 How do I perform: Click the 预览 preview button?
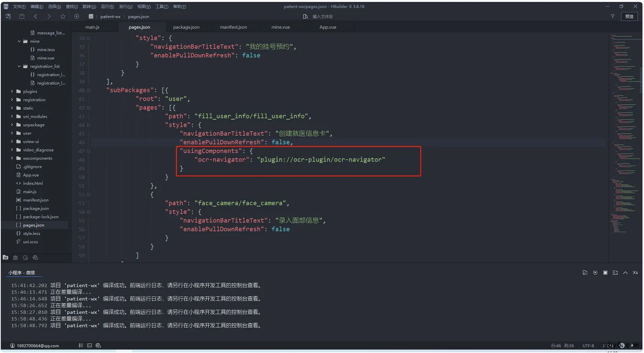(x=629, y=17)
